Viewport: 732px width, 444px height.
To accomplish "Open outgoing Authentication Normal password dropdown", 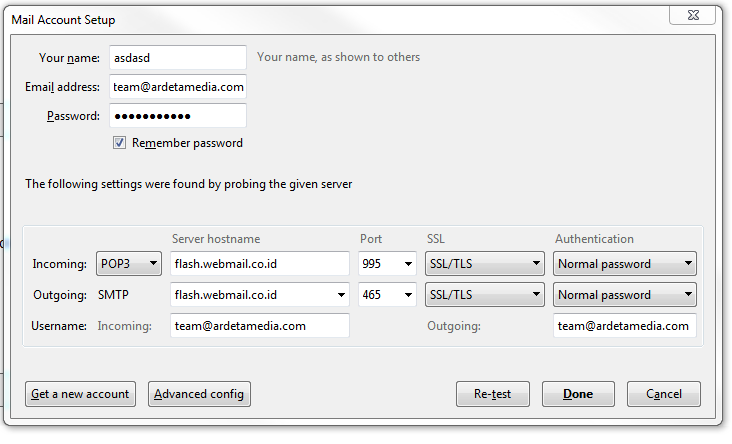I will point(624,295).
